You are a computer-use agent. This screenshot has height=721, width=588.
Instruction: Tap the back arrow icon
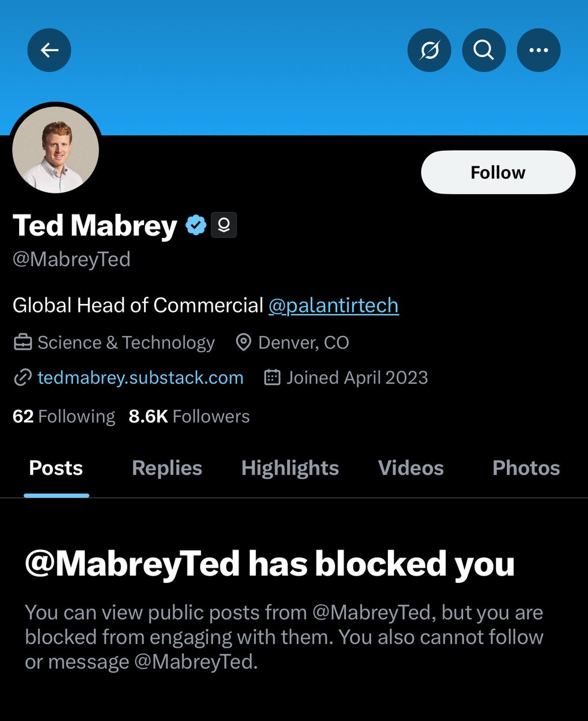tap(49, 50)
